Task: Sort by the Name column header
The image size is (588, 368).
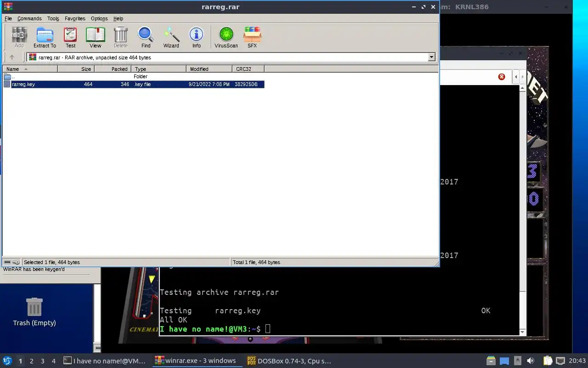Action: coord(30,69)
